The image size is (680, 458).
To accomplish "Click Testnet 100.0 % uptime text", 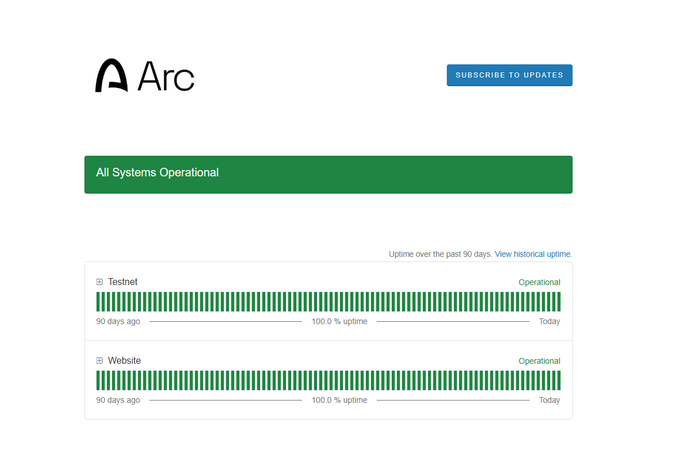I will coord(340,321).
